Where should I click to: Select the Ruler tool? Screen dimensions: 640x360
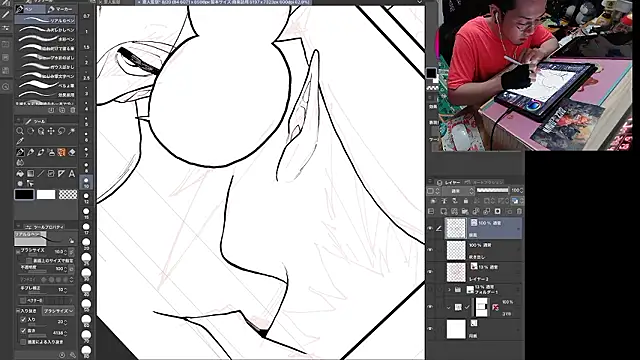click(x=62, y=173)
